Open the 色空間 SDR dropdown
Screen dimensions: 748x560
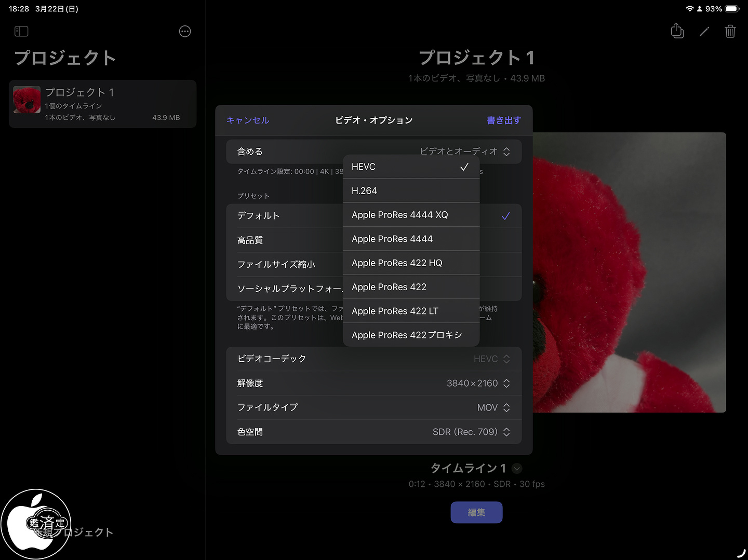pyautogui.click(x=471, y=432)
